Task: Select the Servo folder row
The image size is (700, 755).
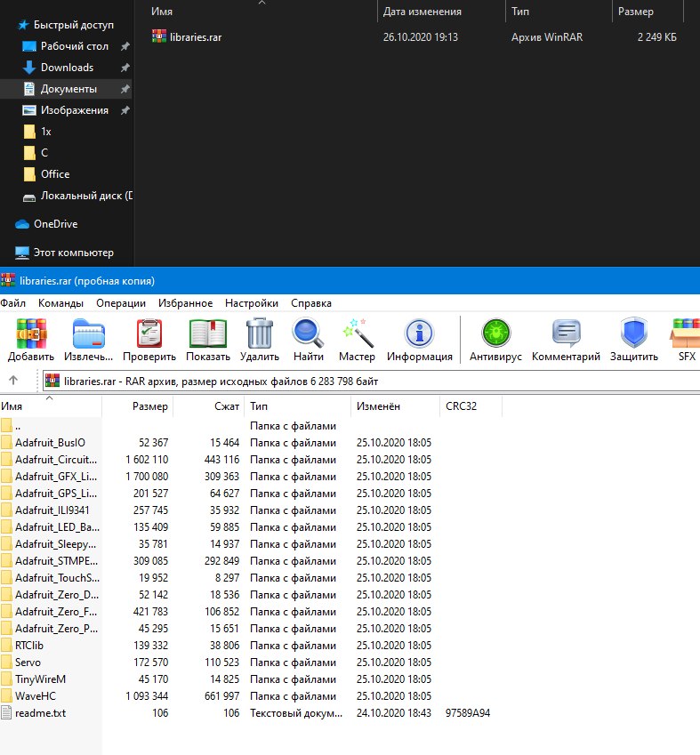Action: coord(251,662)
